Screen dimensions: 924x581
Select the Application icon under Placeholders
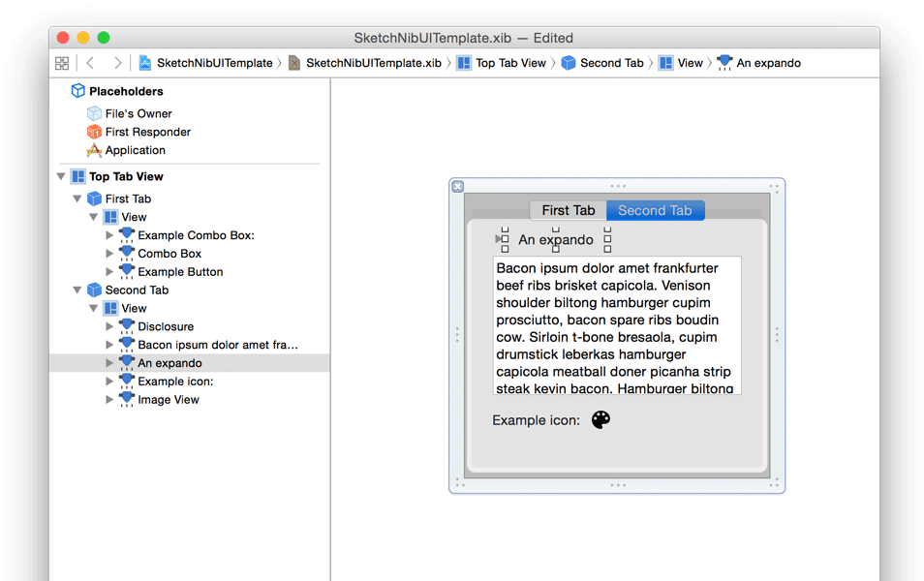(x=94, y=150)
